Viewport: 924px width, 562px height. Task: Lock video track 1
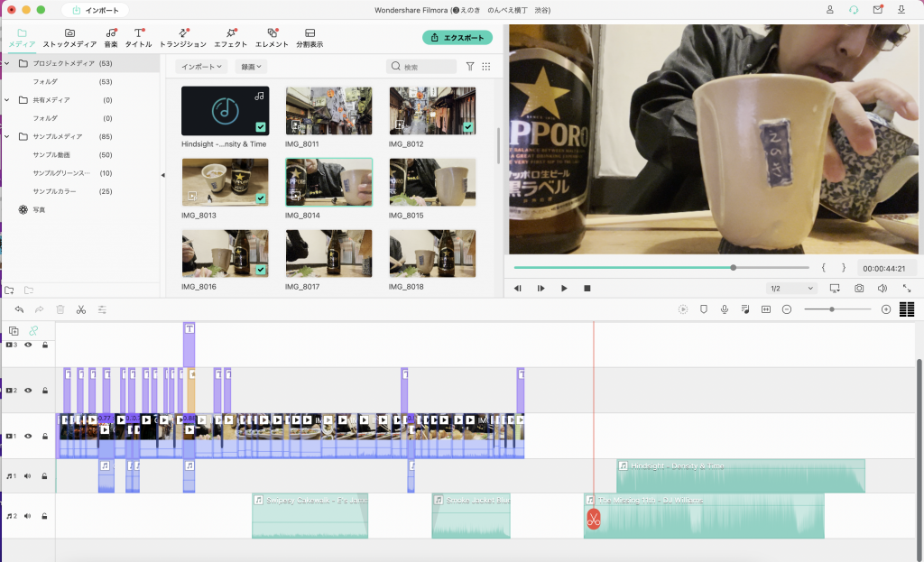coord(45,436)
